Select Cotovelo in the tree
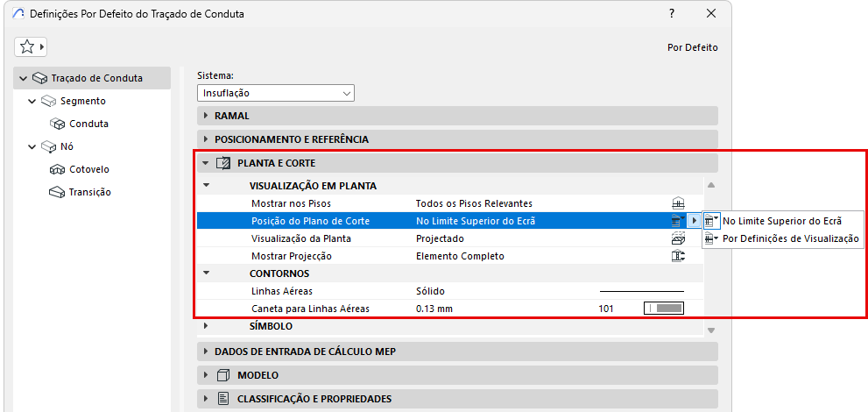The height and width of the screenshot is (412, 868). [89, 169]
